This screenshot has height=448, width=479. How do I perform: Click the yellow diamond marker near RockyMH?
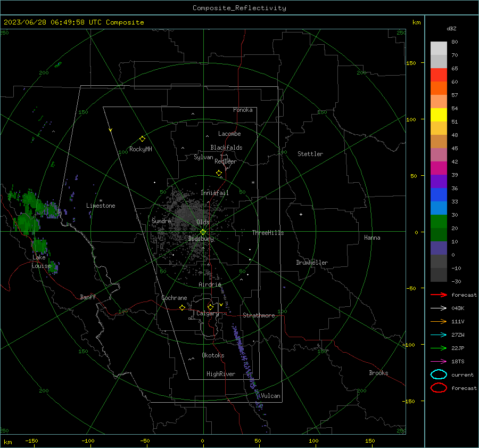(x=142, y=139)
